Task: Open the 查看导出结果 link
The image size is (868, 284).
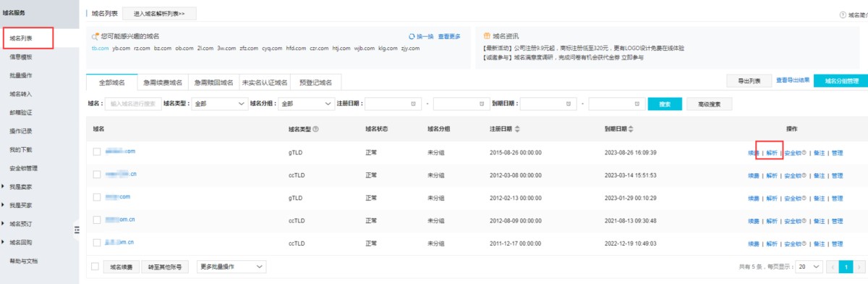Action: [x=793, y=80]
